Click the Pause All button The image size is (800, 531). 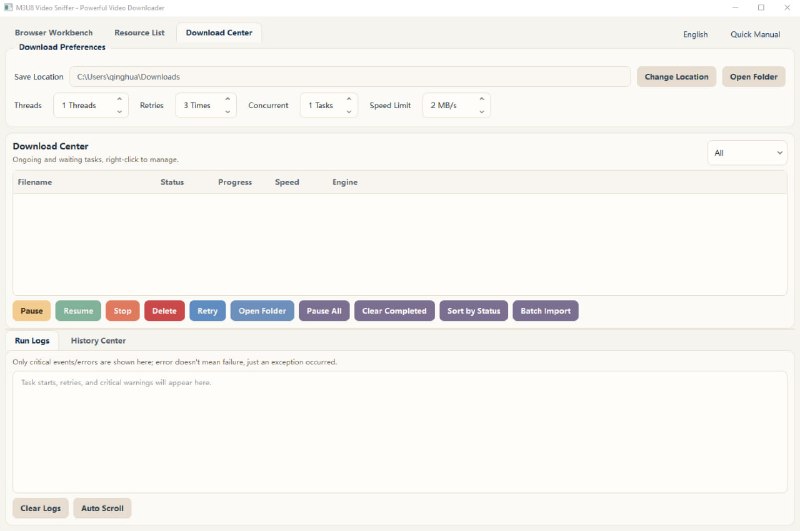324,311
